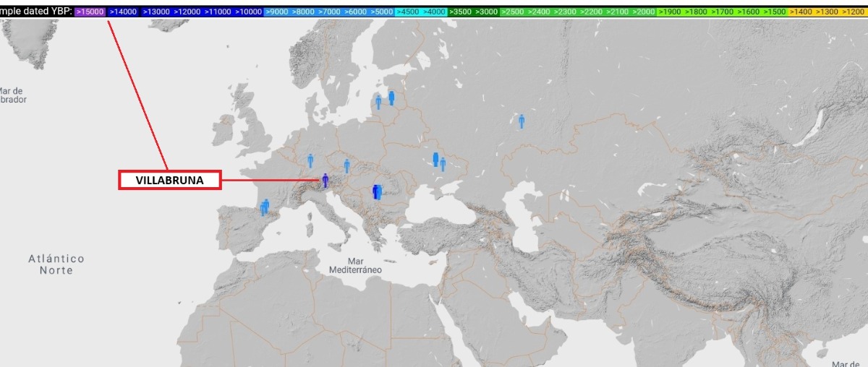Screen dimensions: 868x367
Task: Click the purple >15000 legend swatch
Action: point(90,12)
